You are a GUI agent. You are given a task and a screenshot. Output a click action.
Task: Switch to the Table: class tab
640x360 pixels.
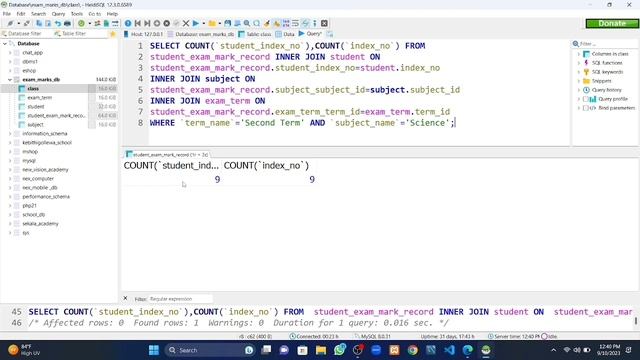pos(255,34)
